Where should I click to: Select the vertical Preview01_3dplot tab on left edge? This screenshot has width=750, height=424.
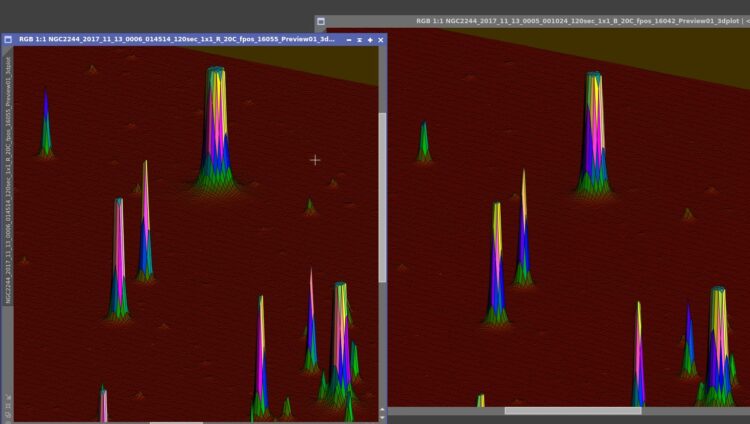point(8,180)
